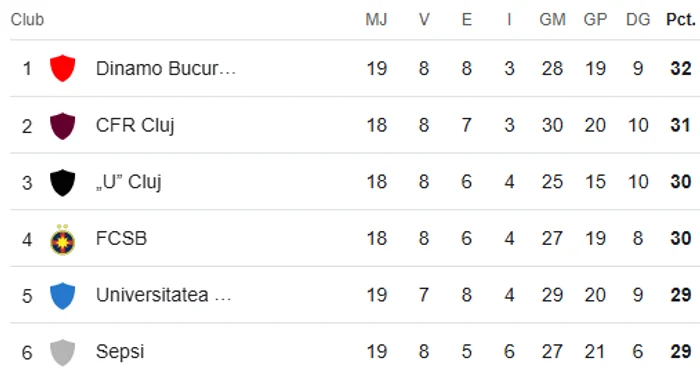Viewport: 700px width, 370px height.
Task: Open the FCSB team name link
Action: (121, 238)
